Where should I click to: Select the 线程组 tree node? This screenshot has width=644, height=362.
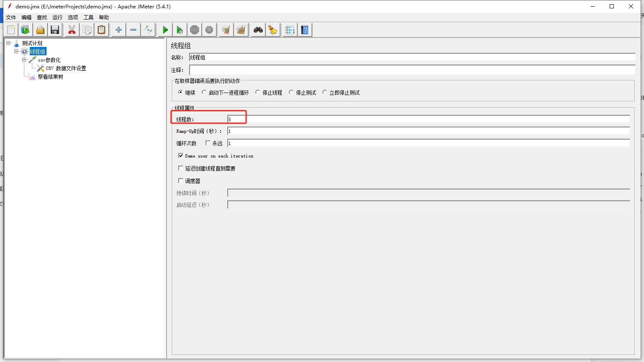coord(38,52)
